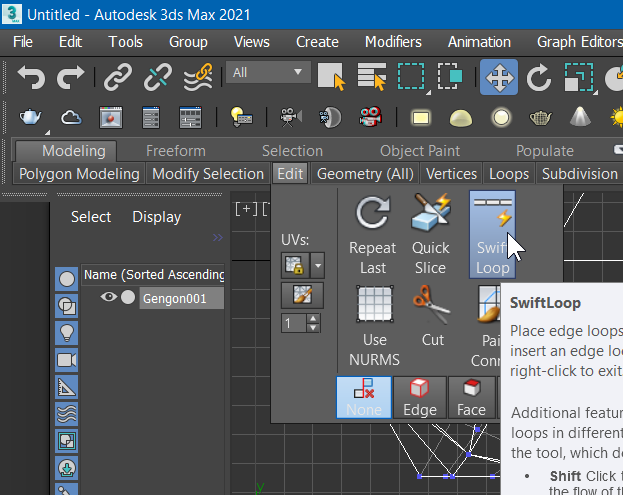Viewport: 623px width, 495px height.
Task: Click the Undo arrow icon
Action: (x=31, y=77)
